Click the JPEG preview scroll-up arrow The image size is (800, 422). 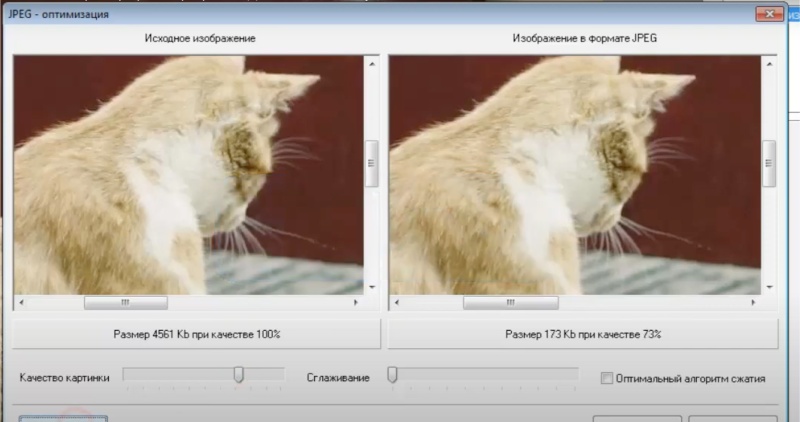point(769,64)
